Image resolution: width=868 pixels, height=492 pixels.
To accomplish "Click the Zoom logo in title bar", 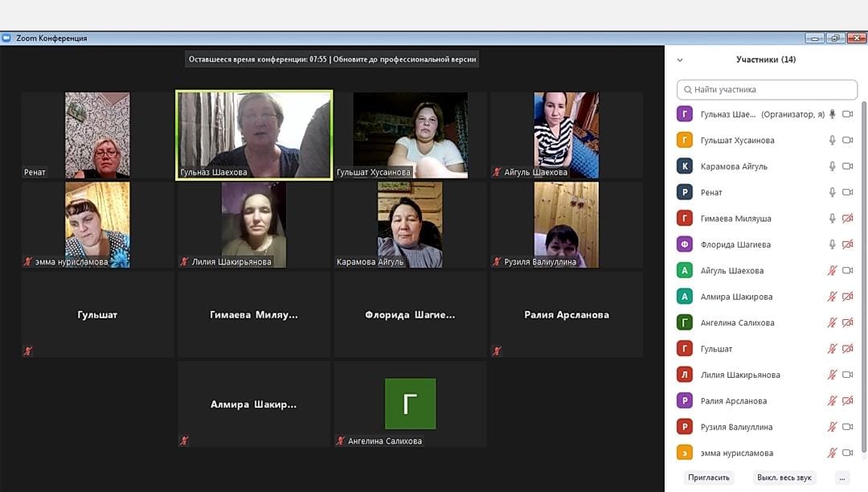I will (x=7, y=38).
